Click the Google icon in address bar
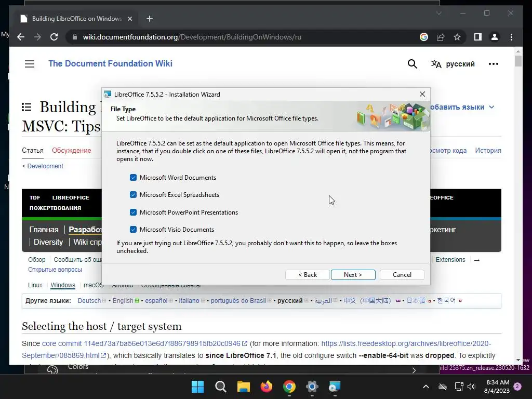532x399 pixels. pyautogui.click(x=424, y=37)
